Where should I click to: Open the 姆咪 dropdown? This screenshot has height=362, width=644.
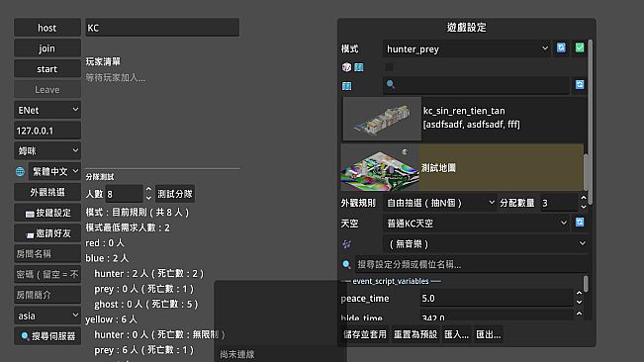coord(47,151)
